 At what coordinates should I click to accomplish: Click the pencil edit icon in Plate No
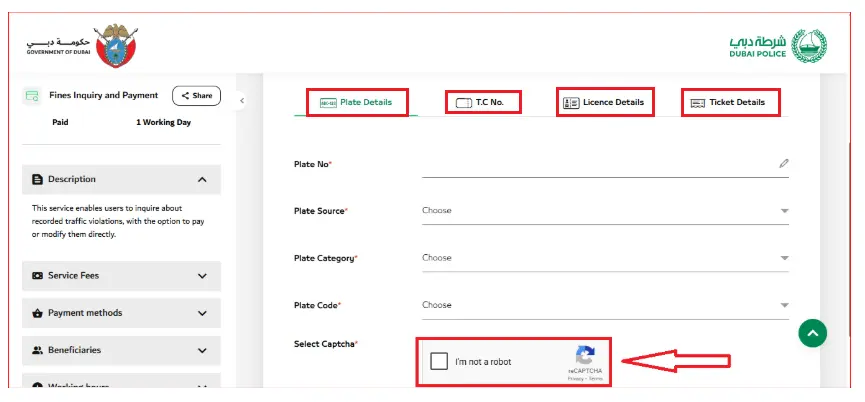click(x=783, y=163)
